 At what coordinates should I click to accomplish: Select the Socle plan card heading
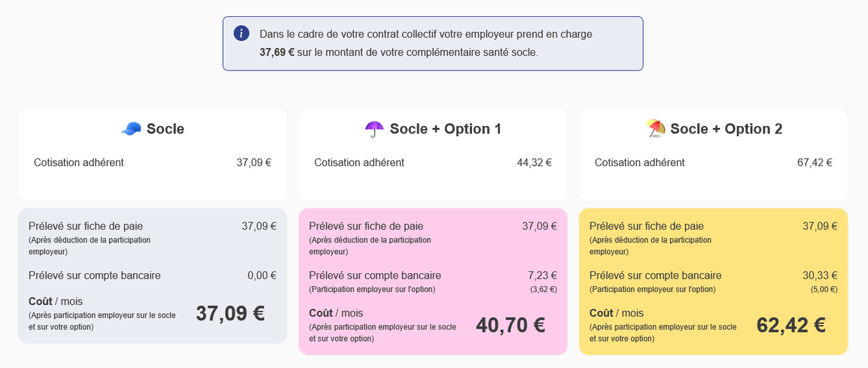click(x=165, y=129)
